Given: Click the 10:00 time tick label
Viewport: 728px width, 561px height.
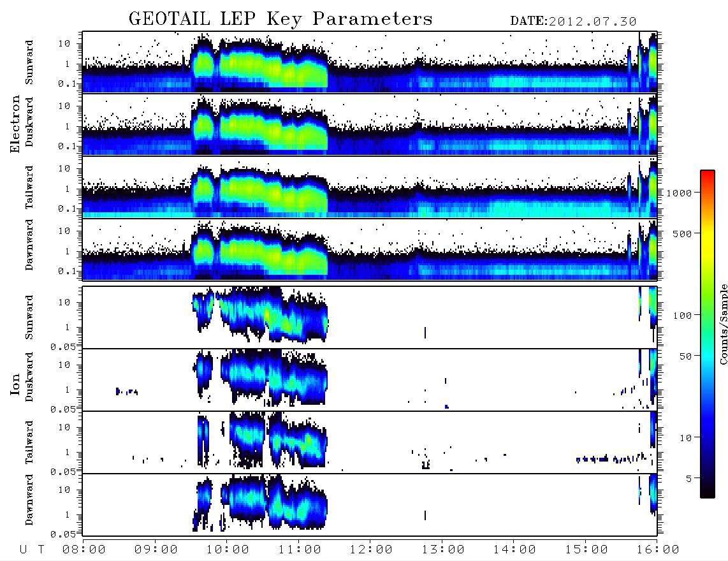Looking at the screenshot, I should 228,550.
